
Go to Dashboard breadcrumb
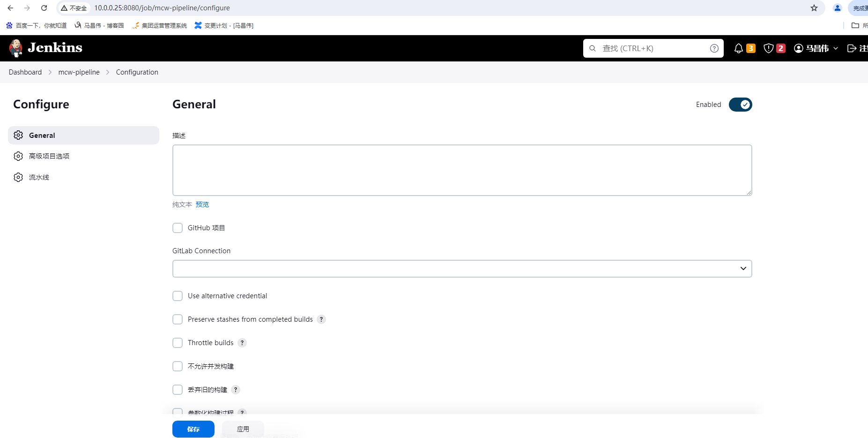(25, 72)
